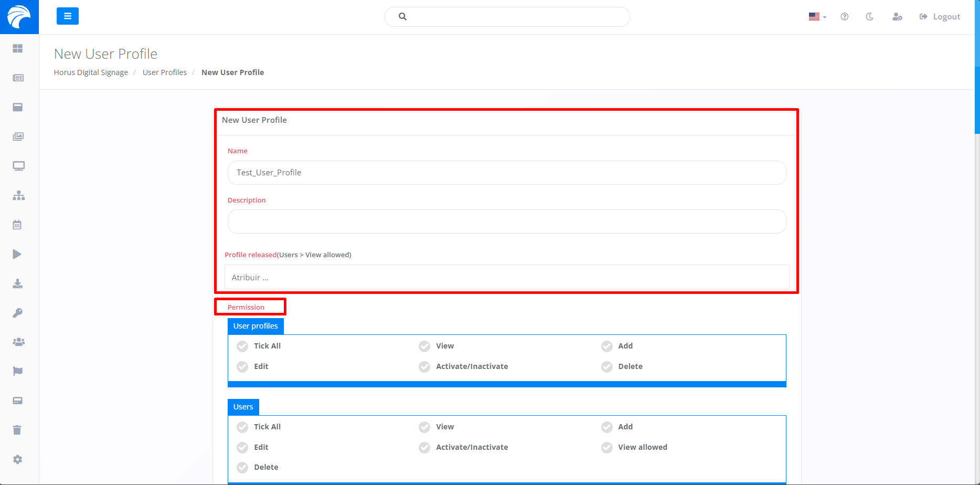This screenshot has width=980, height=485.
Task: Open the key icon in sidebar
Action: [18, 313]
